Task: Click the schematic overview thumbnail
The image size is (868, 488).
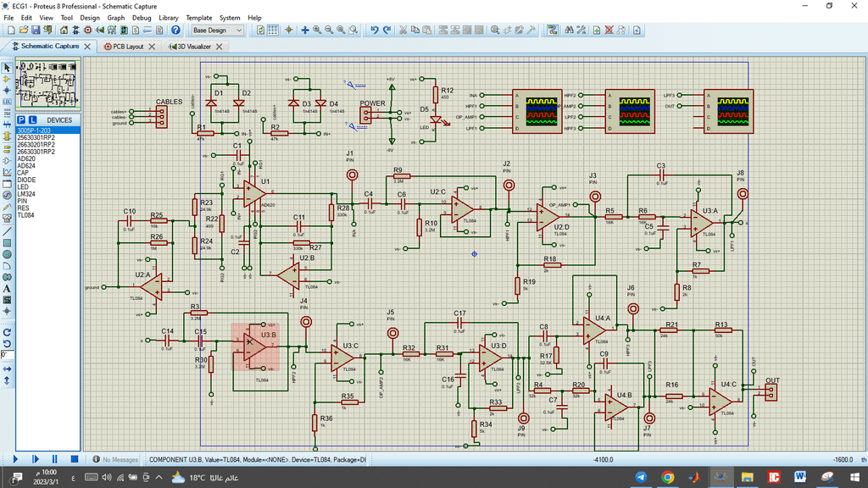Action: click(x=47, y=84)
